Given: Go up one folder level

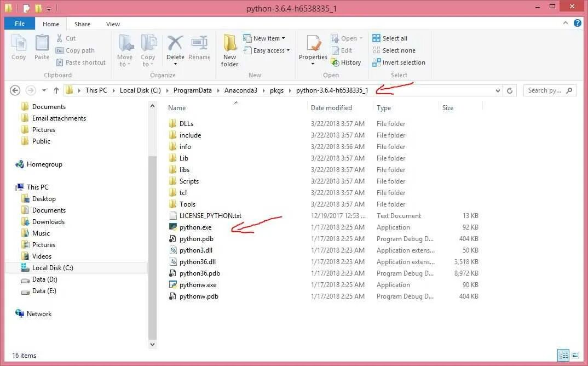Looking at the screenshot, I should tap(56, 90).
